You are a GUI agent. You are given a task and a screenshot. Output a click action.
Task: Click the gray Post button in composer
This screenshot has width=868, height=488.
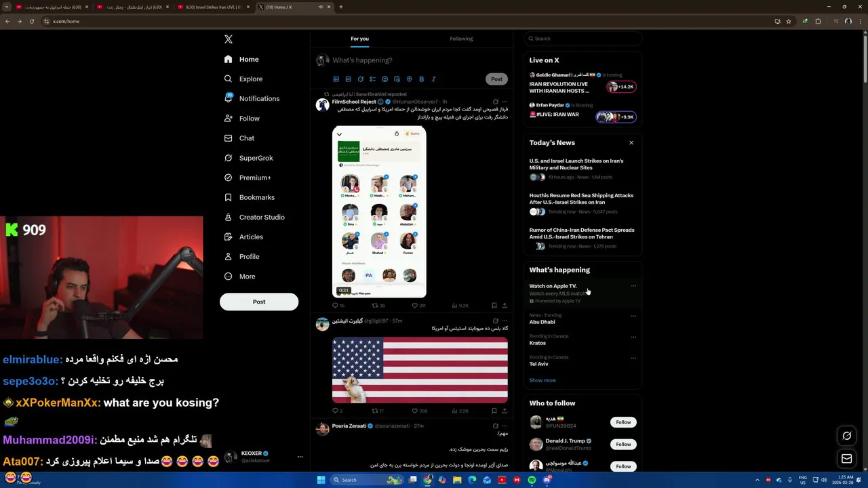pyautogui.click(x=496, y=79)
